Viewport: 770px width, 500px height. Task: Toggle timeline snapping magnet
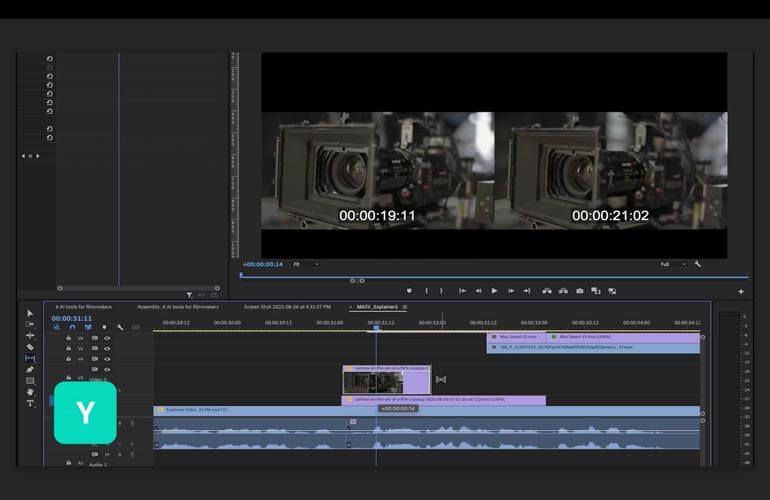(72, 327)
